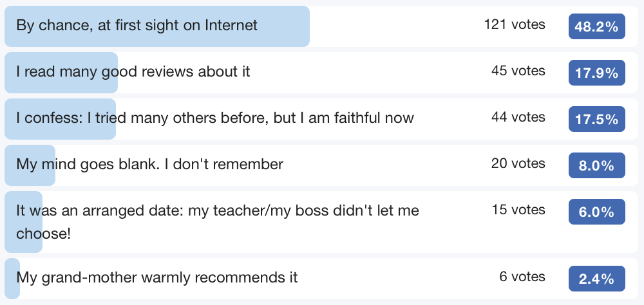Select "By chance, at first sight on Internet" option
644x305 pixels.
point(137,25)
